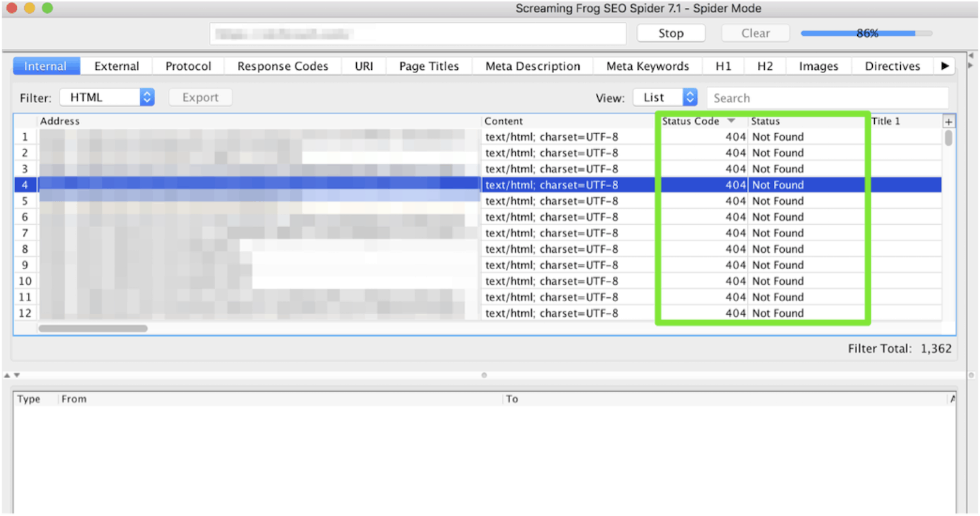
Task: Switch to the External tab
Action: coord(116,66)
